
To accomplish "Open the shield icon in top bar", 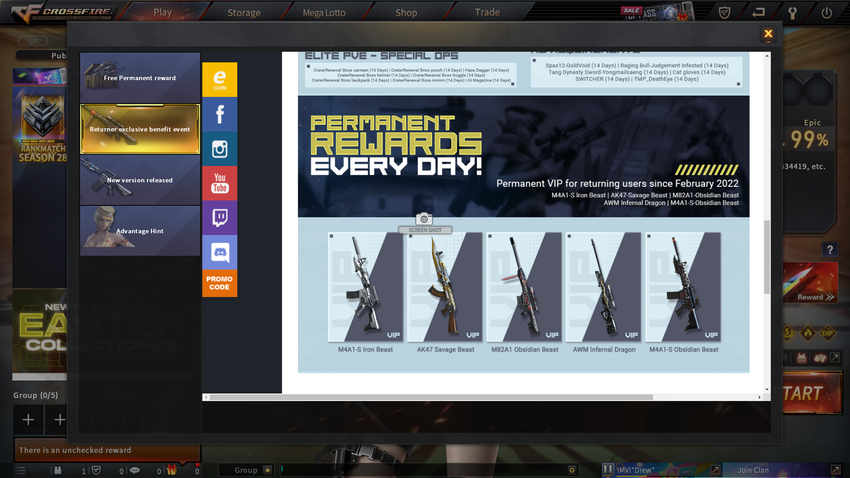I will click(724, 12).
